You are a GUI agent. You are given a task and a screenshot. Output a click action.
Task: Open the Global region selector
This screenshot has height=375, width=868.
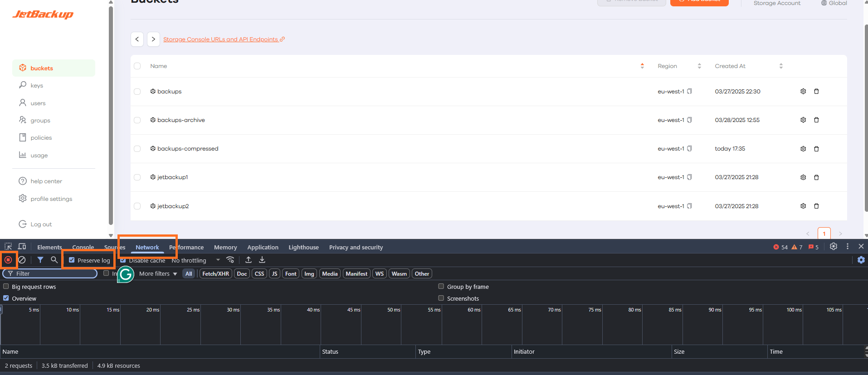tap(834, 3)
